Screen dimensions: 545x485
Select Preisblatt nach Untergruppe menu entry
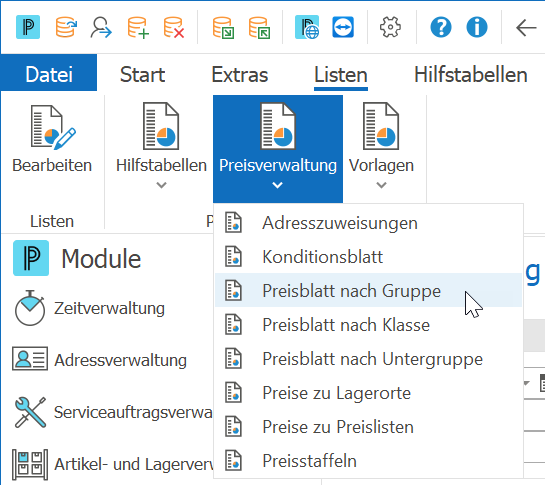coord(368,359)
